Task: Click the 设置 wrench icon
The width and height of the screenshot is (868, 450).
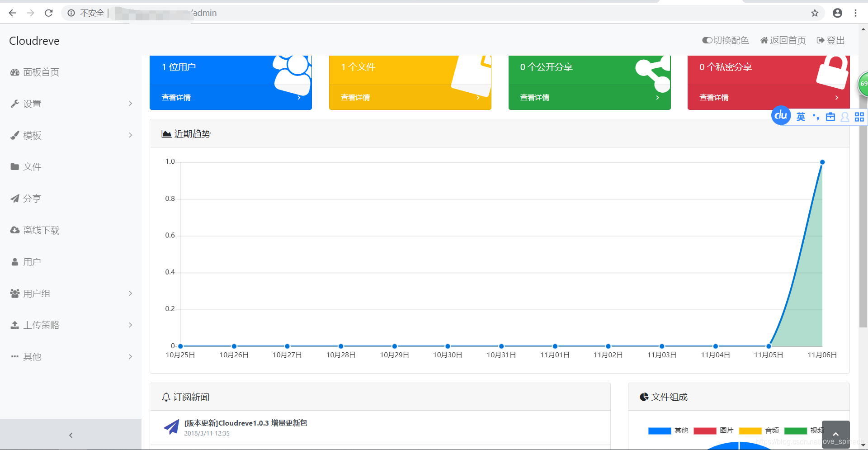Action: pyautogui.click(x=15, y=104)
